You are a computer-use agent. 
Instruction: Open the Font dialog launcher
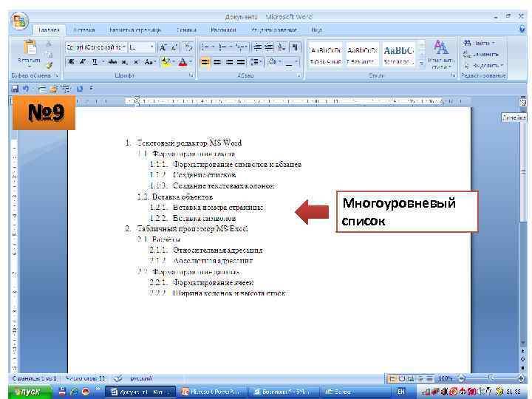tap(191, 75)
